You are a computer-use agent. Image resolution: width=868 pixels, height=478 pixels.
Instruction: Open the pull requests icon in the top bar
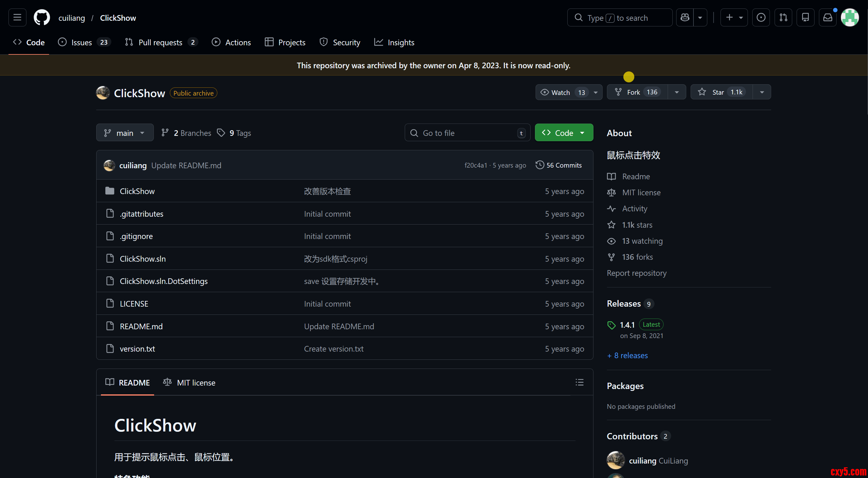click(783, 18)
